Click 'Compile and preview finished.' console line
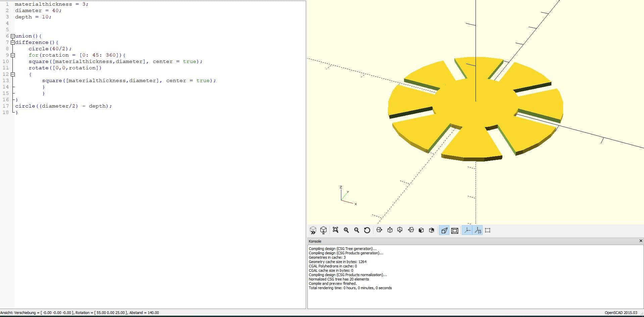 pos(333,283)
